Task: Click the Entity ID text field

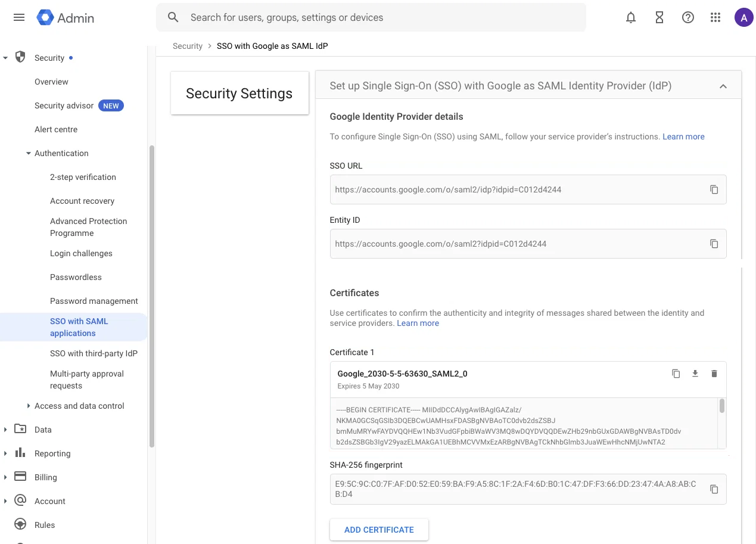Action: [x=528, y=244]
